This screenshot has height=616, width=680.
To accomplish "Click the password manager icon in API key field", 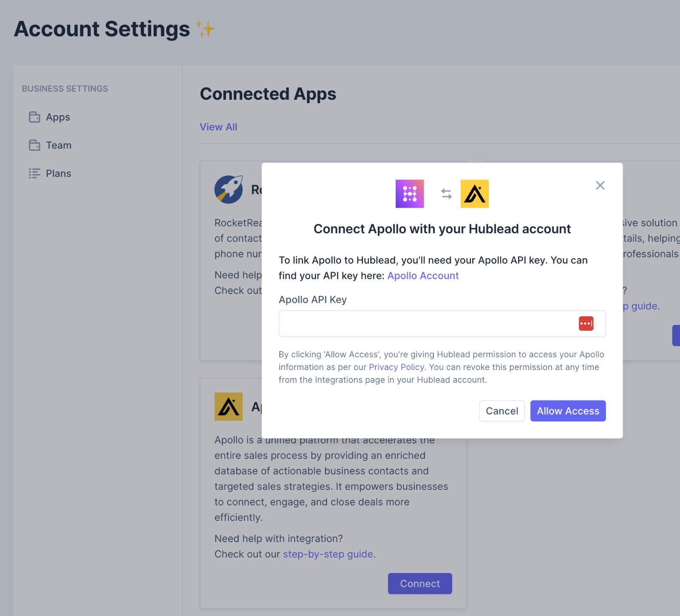I will point(586,324).
